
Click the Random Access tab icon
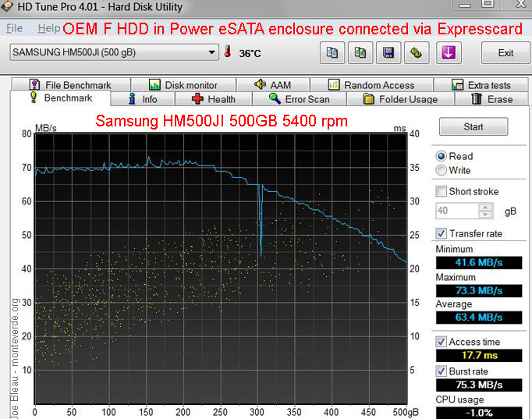[x=334, y=84]
